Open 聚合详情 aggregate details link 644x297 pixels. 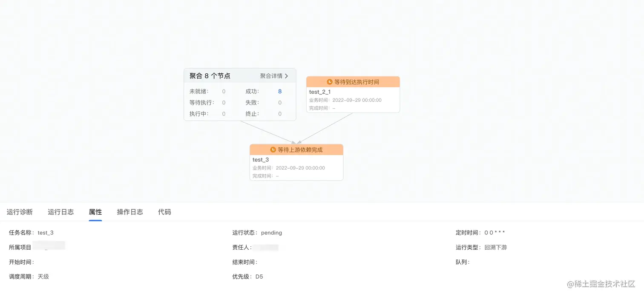point(274,76)
